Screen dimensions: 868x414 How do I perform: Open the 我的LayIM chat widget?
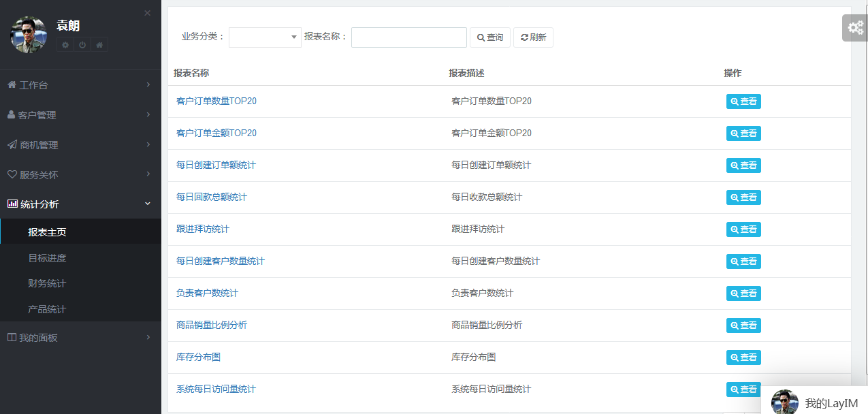(x=816, y=402)
